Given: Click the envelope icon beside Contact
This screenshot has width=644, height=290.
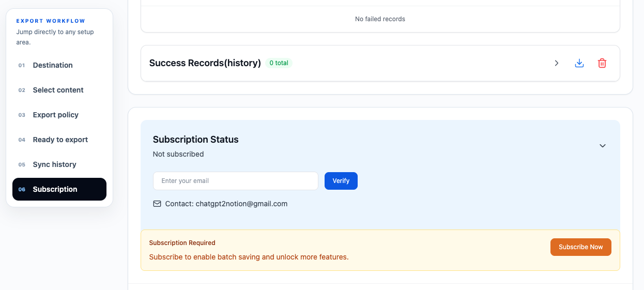Looking at the screenshot, I should pos(157,204).
